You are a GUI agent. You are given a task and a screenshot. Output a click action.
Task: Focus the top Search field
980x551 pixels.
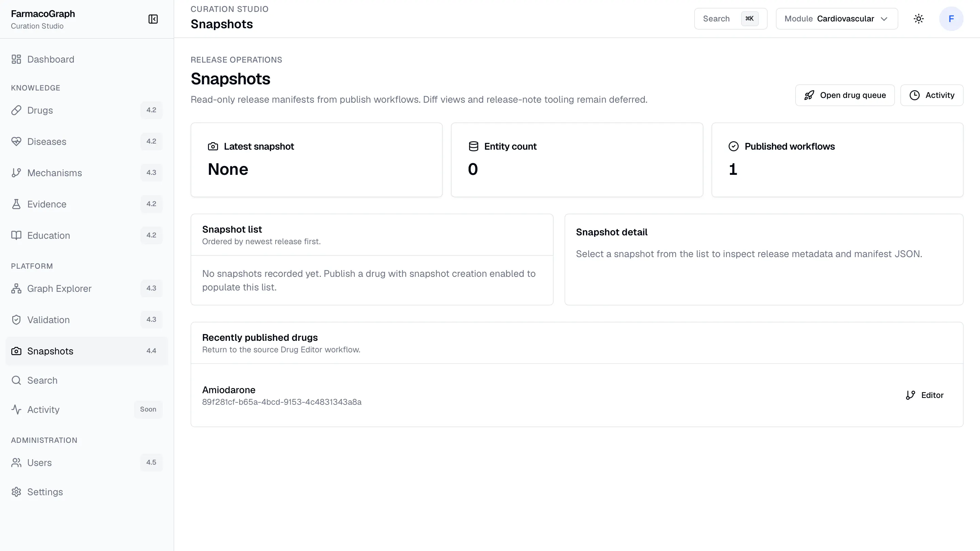coord(731,19)
